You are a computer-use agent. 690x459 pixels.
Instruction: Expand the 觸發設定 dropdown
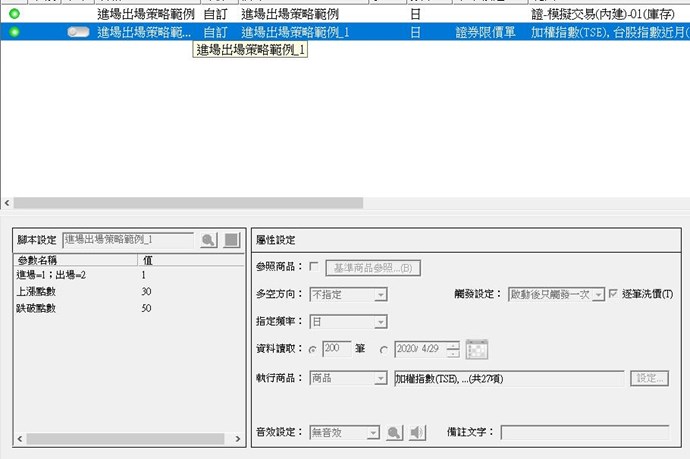click(x=597, y=294)
